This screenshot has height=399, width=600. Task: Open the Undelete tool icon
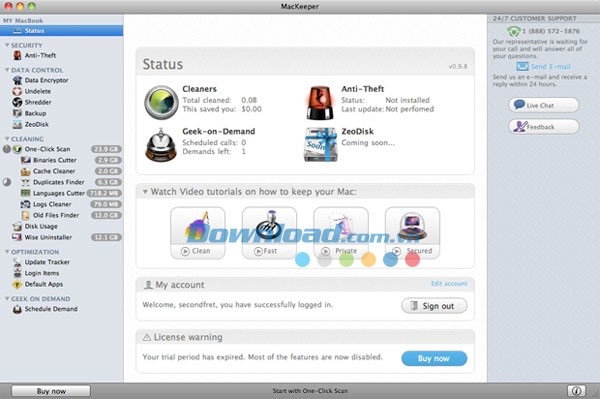pyautogui.click(x=17, y=91)
